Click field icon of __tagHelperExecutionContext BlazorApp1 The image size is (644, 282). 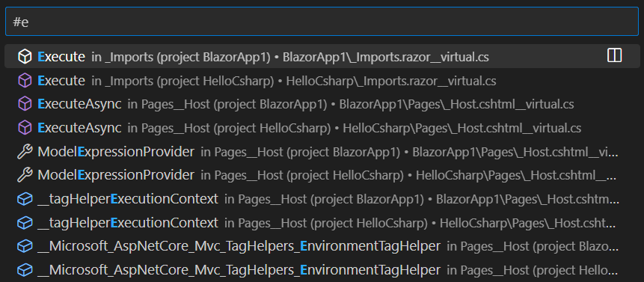tap(25, 199)
